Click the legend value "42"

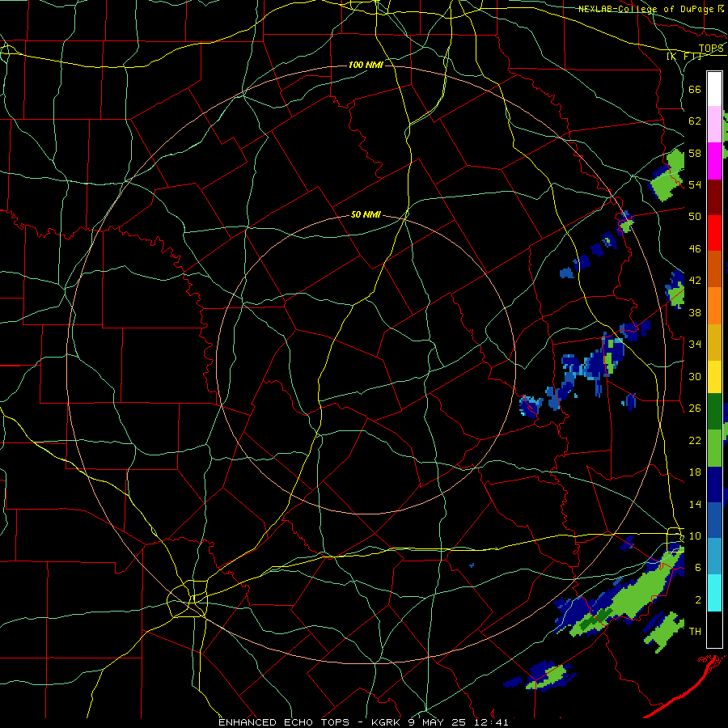(x=695, y=281)
